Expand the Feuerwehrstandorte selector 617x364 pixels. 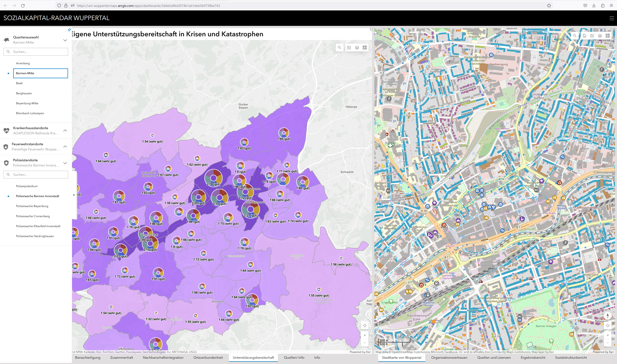pos(65,147)
